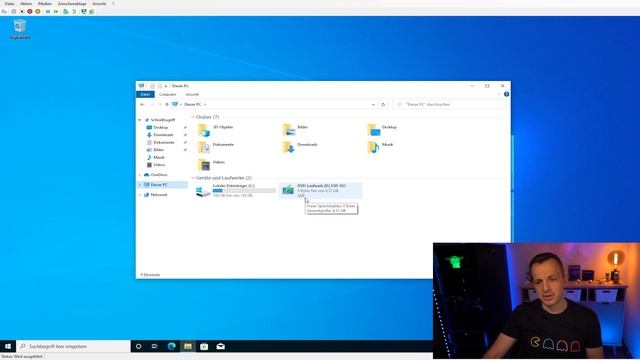This screenshot has height=360, width=640.
Task: Click the blue help icon in Explorer
Action: (x=506, y=94)
